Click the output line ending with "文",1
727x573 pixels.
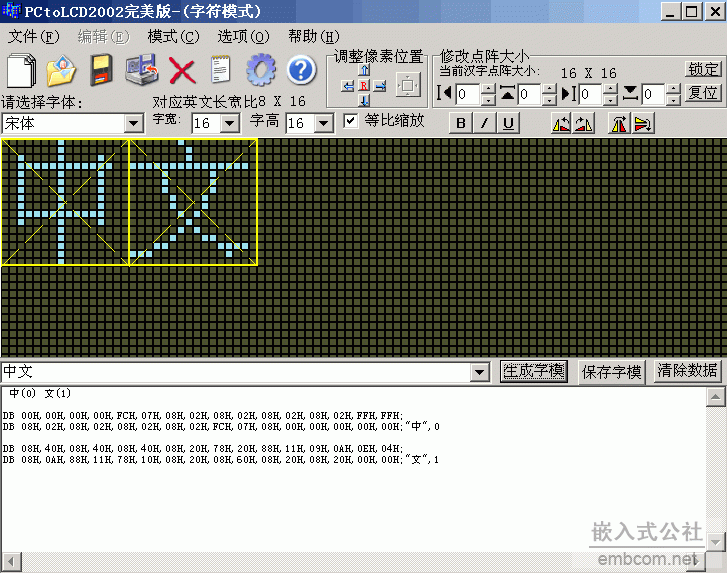coord(221,460)
